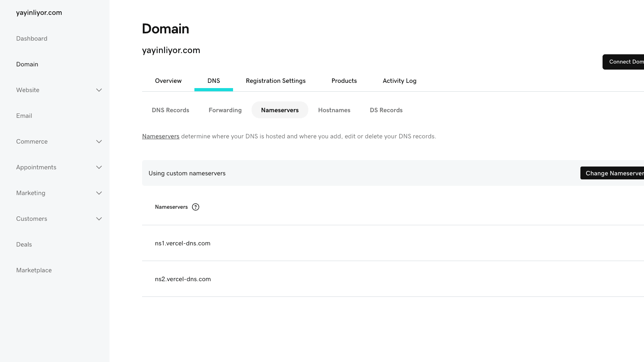Open the DS Records sub-tab
This screenshot has width=644, height=362.
pyautogui.click(x=386, y=110)
